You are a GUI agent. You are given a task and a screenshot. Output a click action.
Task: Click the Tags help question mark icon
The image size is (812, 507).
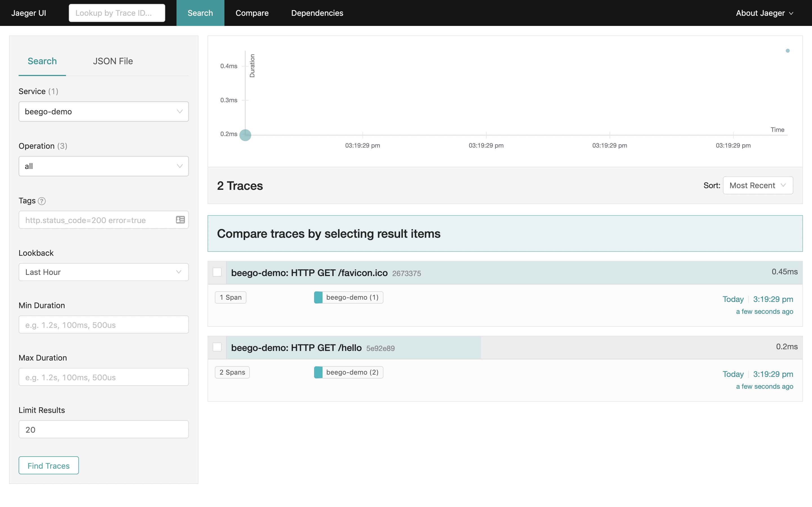pyautogui.click(x=42, y=201)
